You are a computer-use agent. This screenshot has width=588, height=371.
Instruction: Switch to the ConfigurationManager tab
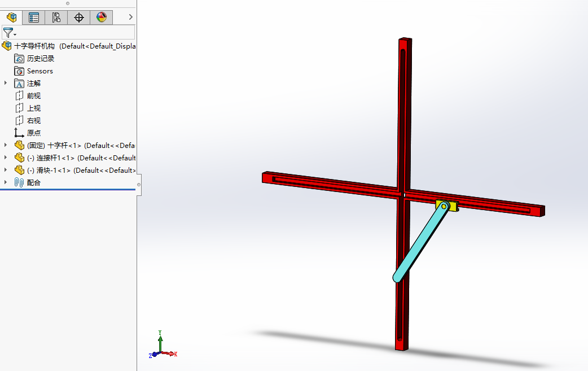[x=56, y=18]
